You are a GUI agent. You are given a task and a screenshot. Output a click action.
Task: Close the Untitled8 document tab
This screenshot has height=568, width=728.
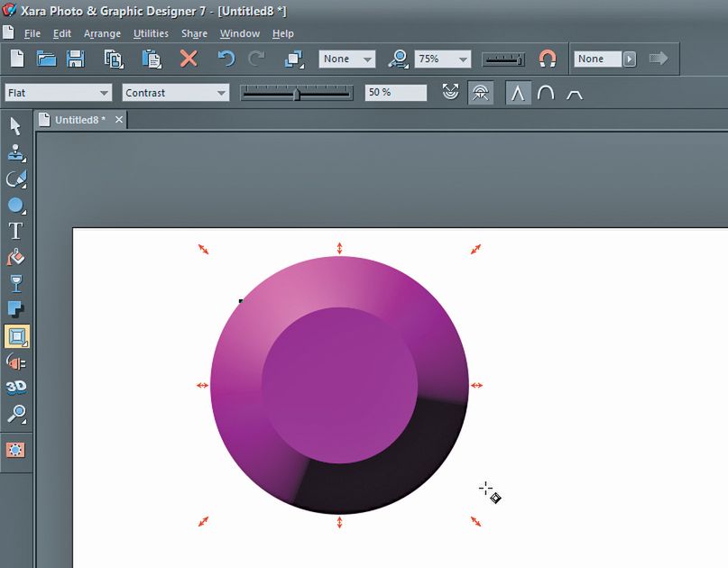click(x=119, y=120)
